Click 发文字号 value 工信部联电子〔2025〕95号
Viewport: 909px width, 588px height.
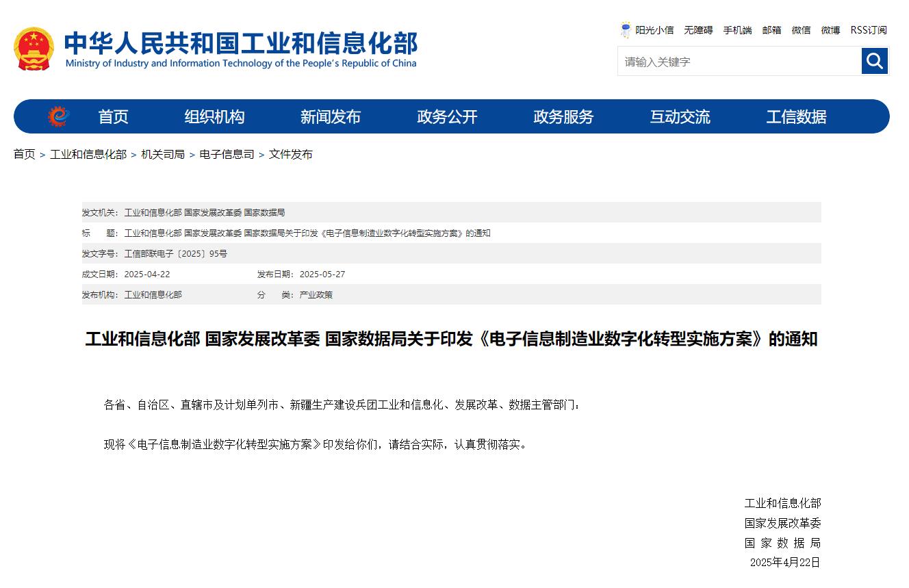click(x=176, y=254)
